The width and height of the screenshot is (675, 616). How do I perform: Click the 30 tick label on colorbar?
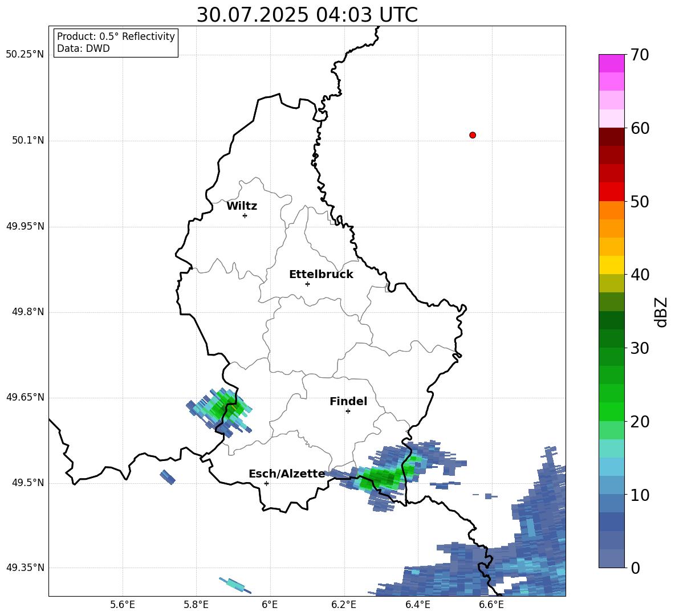(x=640, y=348)
